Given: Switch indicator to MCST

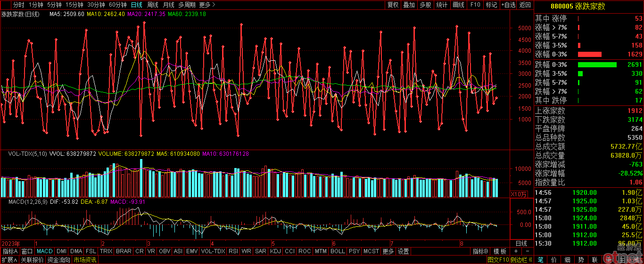Looking at the screenshot, I should click(371, 251).
